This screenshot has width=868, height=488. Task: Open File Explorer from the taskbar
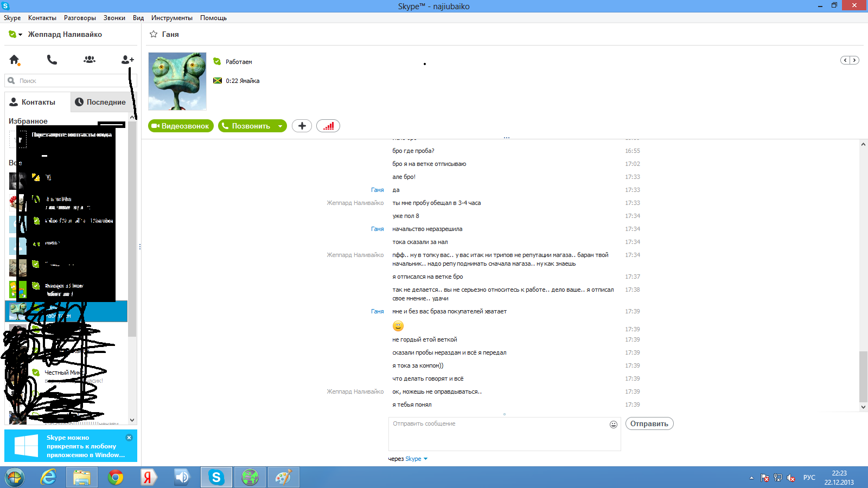[82, 477]
